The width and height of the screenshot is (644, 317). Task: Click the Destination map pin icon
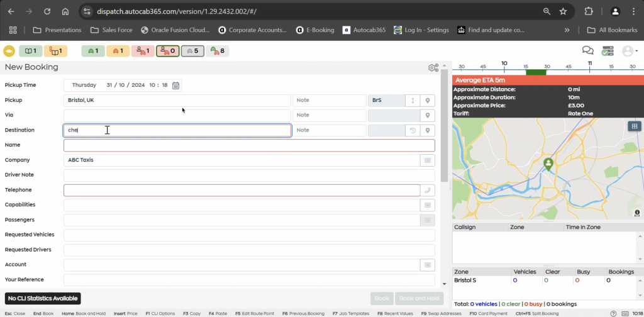[428, 131]
